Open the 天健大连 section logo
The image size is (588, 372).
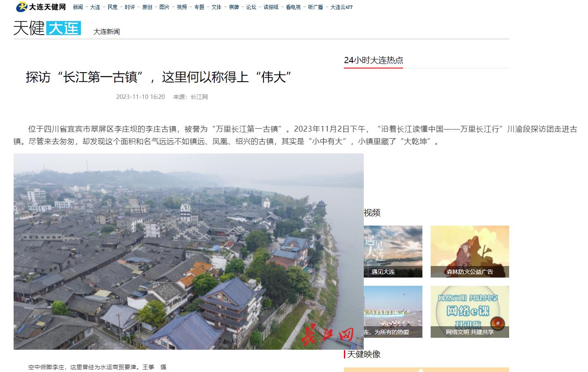point(47,28)
